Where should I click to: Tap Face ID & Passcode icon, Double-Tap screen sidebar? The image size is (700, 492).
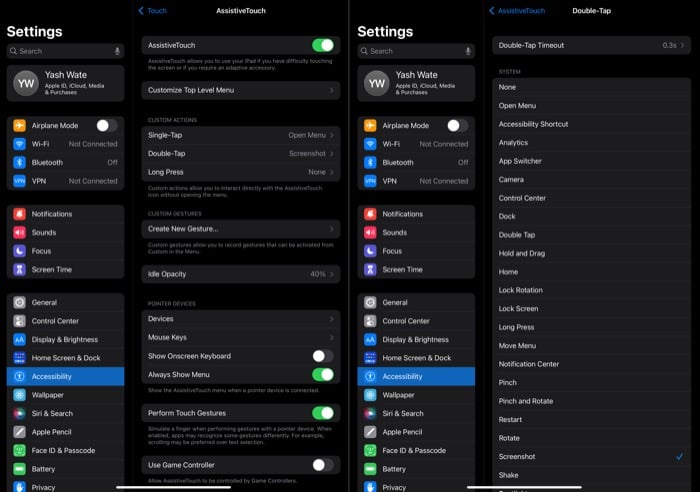tap(370, 450)
